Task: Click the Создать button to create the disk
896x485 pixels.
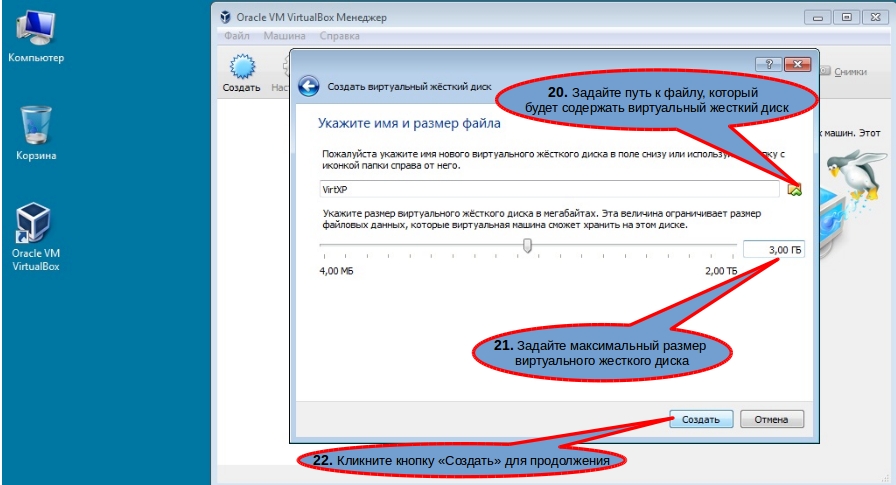Action: 701,419
